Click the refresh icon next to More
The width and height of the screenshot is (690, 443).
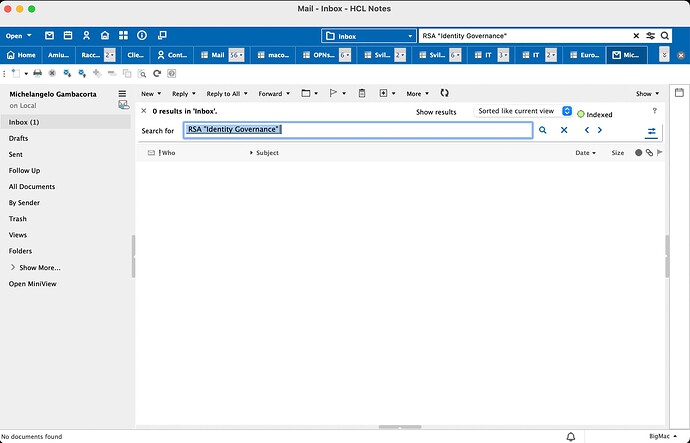445,93
